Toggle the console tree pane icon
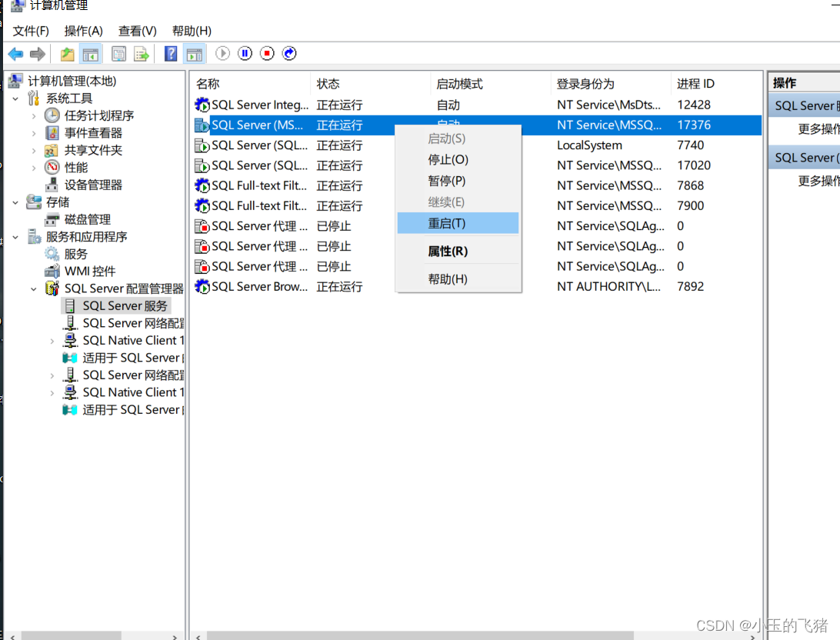This screenshot has height=640, width=840. point(90,53)
